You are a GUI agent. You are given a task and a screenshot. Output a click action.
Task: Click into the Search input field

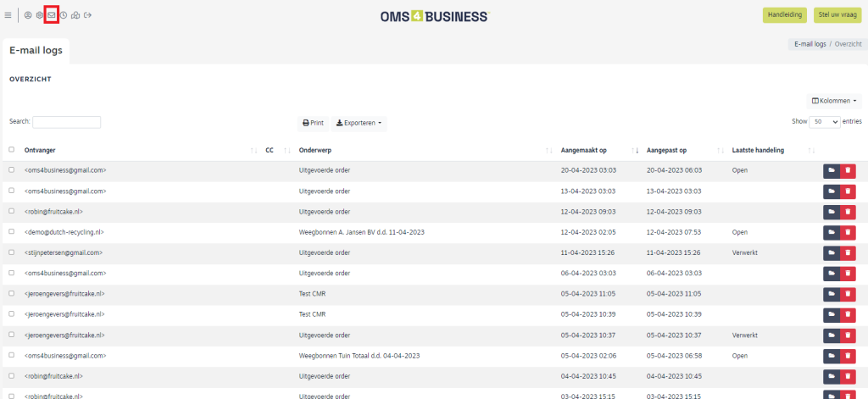[66, 122]
